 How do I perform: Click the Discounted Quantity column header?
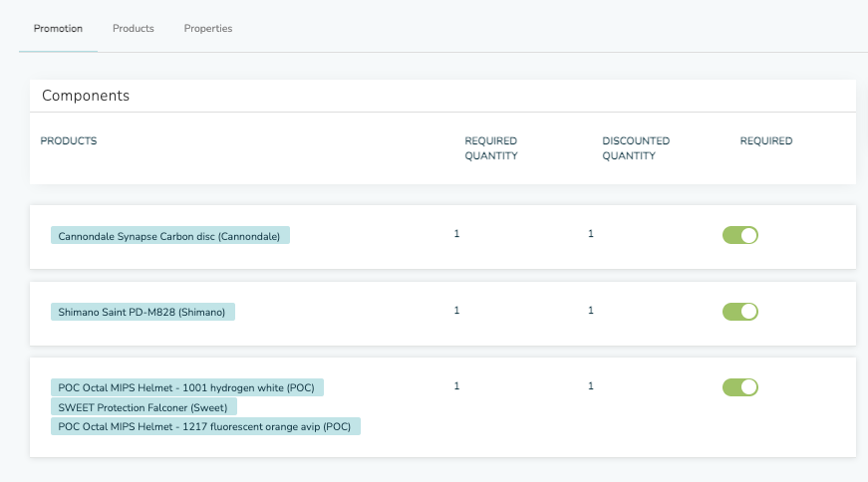635,148
